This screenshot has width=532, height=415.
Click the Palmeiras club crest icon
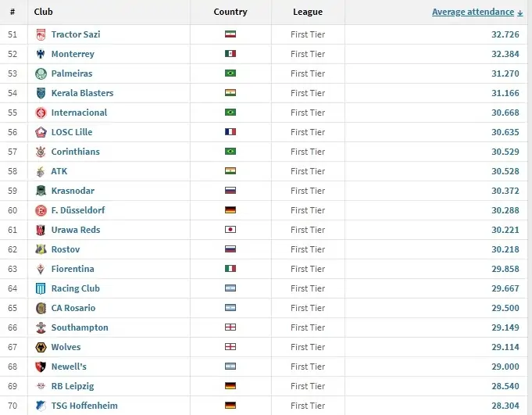[41, 73]
